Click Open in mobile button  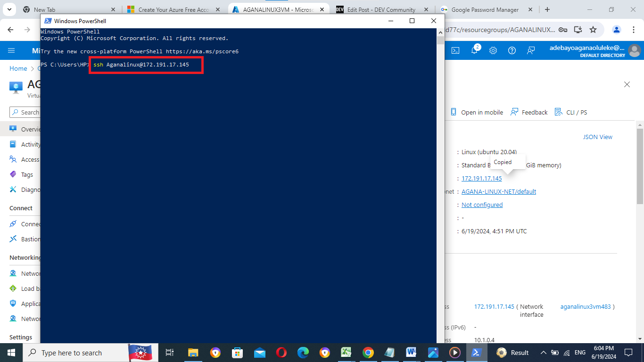477,112
